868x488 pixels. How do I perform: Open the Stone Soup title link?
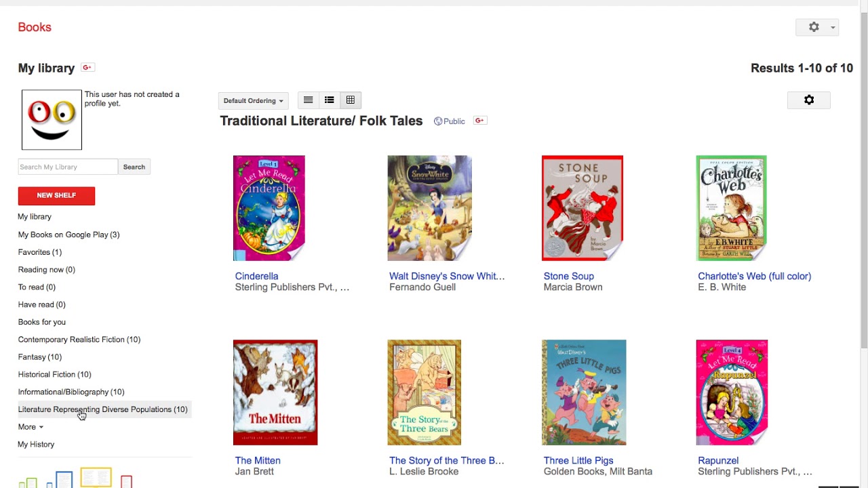click(x=569, y=276)
